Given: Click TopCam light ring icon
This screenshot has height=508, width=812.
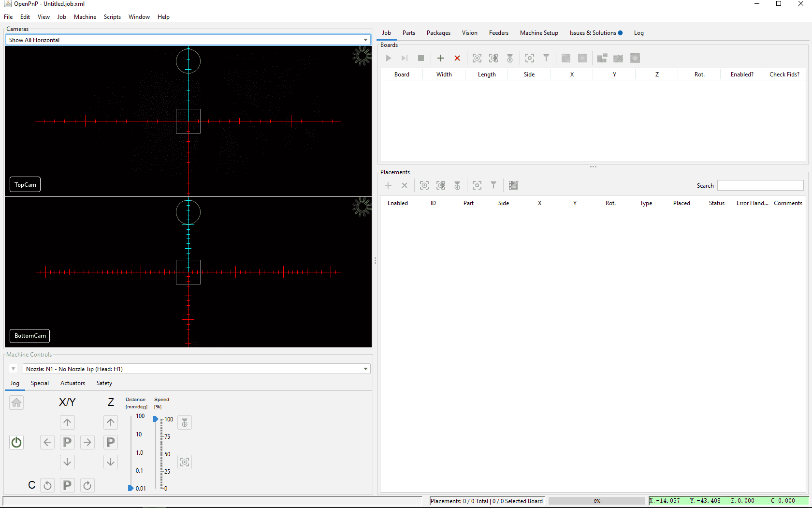Looking at the screenshot, I should coord(362,56).
